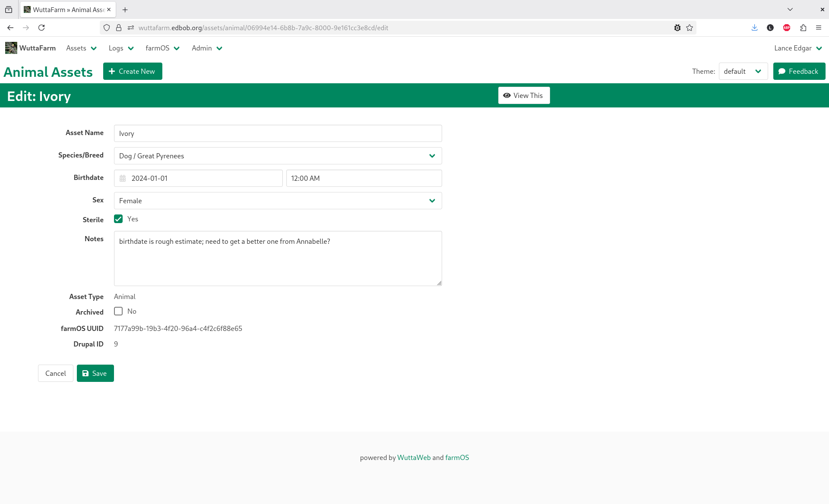Click inside the Asset Name field
829x504 pixels.
278,133
